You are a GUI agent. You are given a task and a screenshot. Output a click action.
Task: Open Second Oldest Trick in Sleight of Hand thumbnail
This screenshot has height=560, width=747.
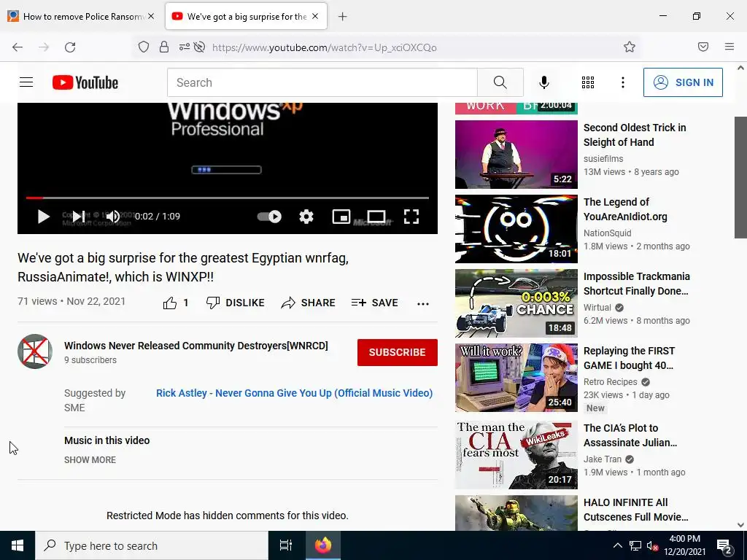pos(516,155)
